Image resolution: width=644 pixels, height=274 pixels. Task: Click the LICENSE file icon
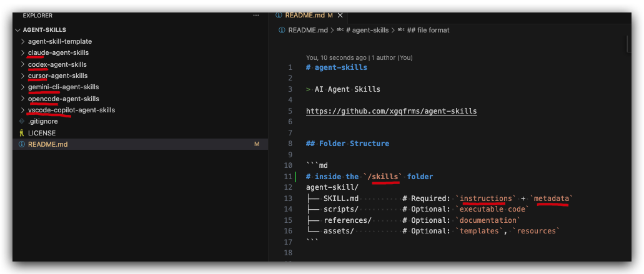(x=22, y=133)
